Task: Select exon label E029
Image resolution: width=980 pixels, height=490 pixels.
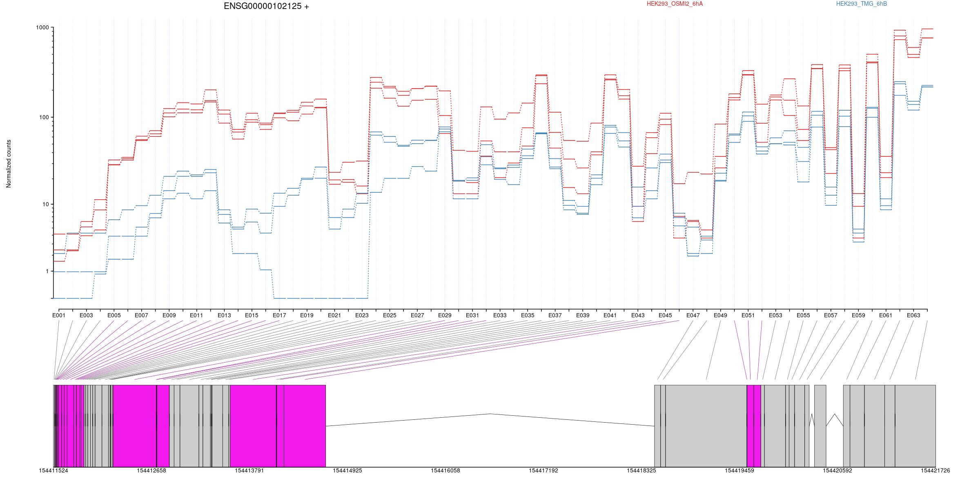Action: [x=445, y=315]
